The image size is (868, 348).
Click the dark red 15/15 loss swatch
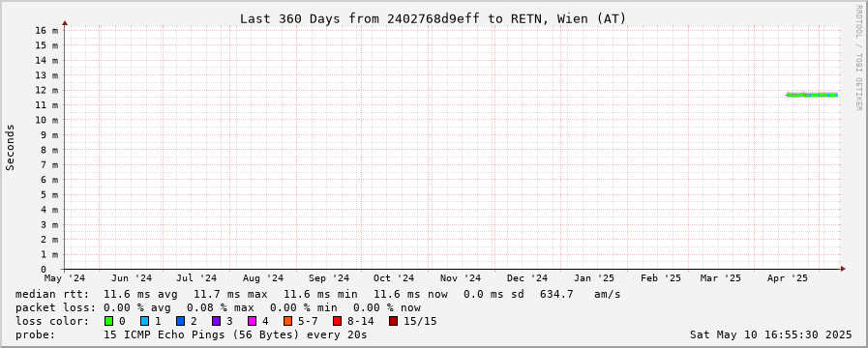pyautogui.click(x=393, y=321)
